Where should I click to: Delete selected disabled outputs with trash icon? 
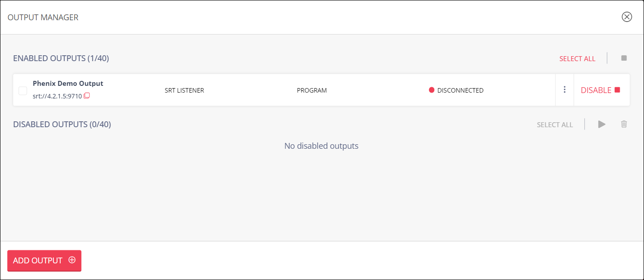624,124
